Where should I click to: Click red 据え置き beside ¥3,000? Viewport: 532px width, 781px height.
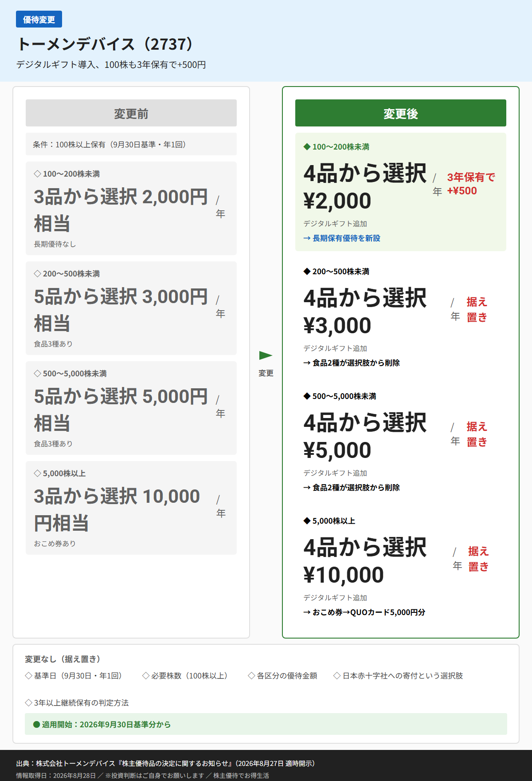[x=477, y=310]
